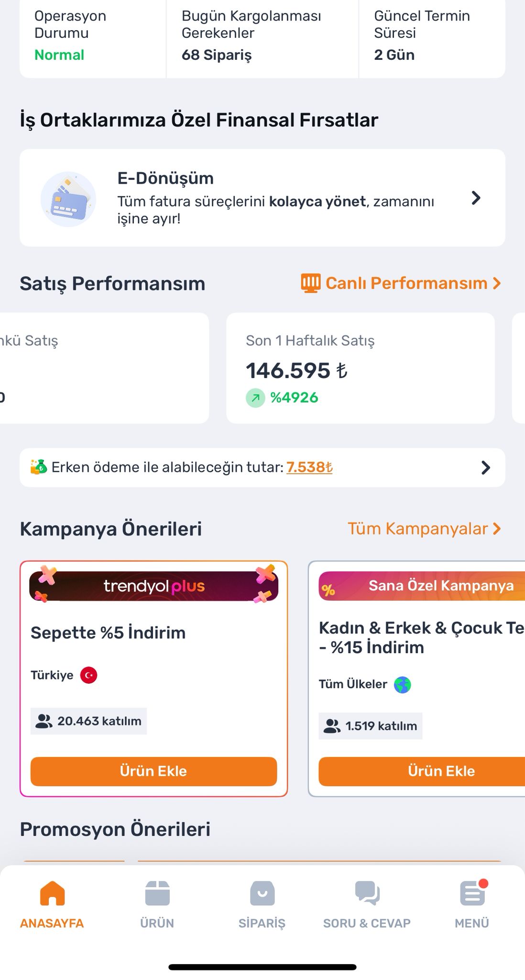Viewport: 525px width, 980px height.
Task: Tap the trendyol plus campaign banner
Action: [x=153, y=586]
